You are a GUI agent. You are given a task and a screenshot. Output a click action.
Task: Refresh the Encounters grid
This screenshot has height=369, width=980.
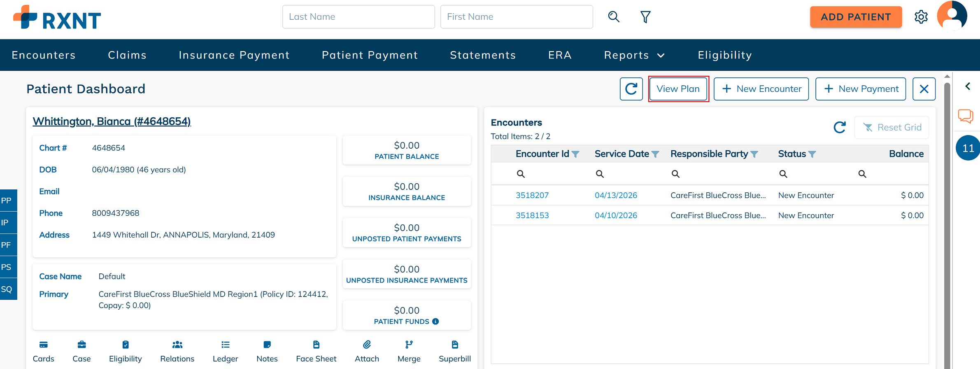pyautogui.click(x=840, y=127)
